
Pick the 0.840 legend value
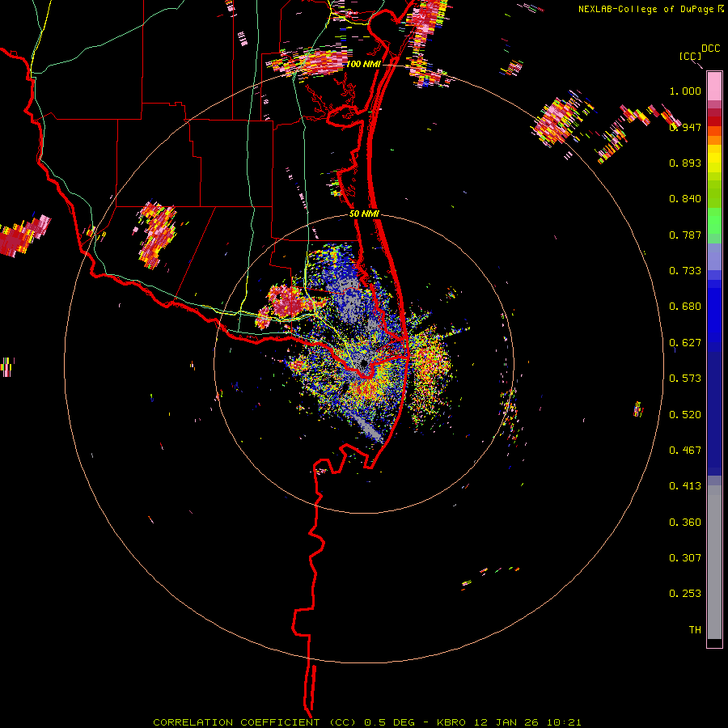coord(685,199)
